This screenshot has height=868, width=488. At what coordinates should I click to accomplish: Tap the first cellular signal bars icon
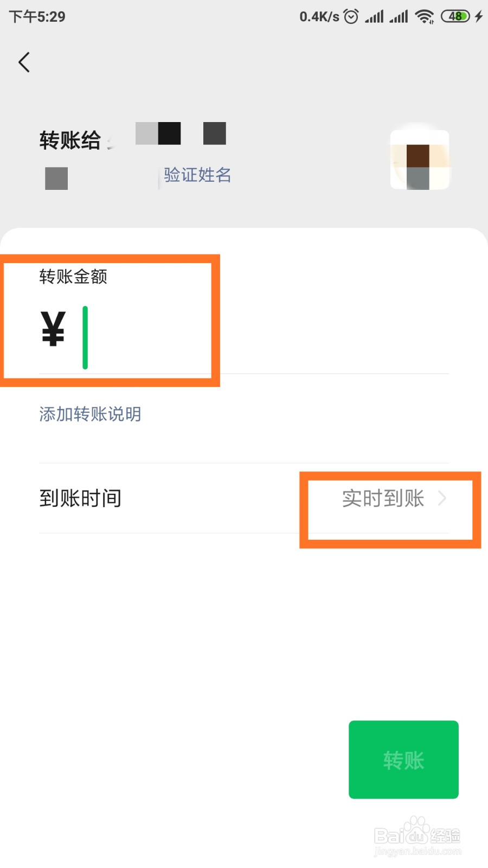(x=374, y=16)
